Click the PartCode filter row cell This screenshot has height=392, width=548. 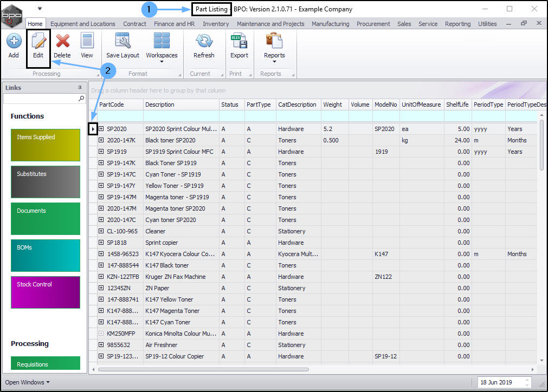pos(120,116)
